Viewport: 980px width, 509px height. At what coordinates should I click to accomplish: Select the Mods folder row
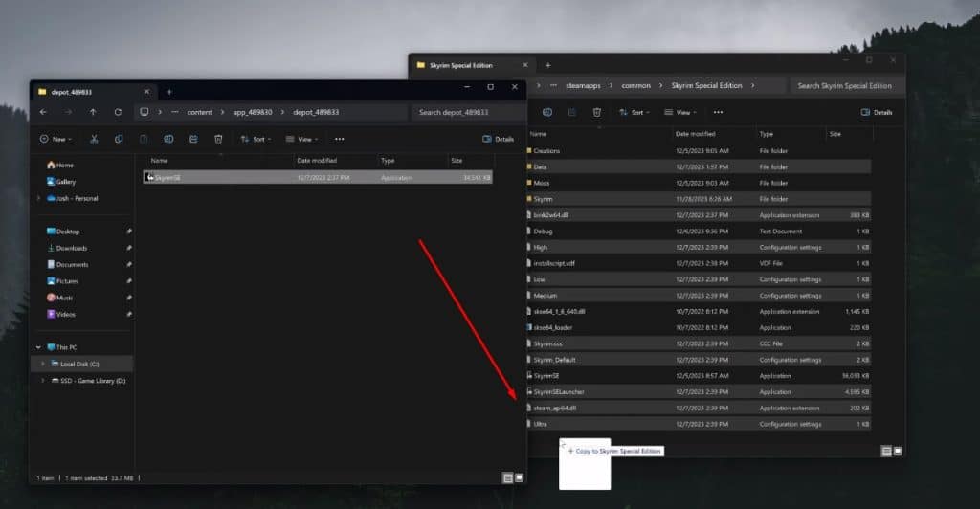699,183
